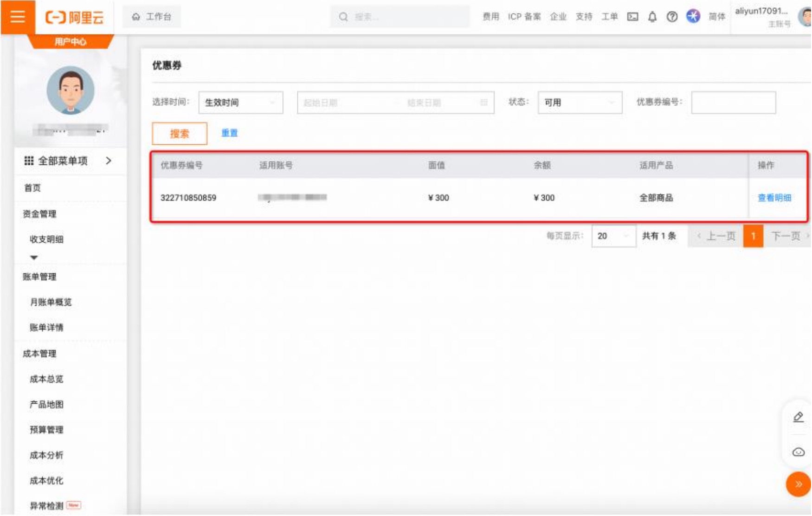Image resolution: width=812 pixels, height=516 pixels.
Task: Open the blue AI assistant icon
Action: pos(693,16)
